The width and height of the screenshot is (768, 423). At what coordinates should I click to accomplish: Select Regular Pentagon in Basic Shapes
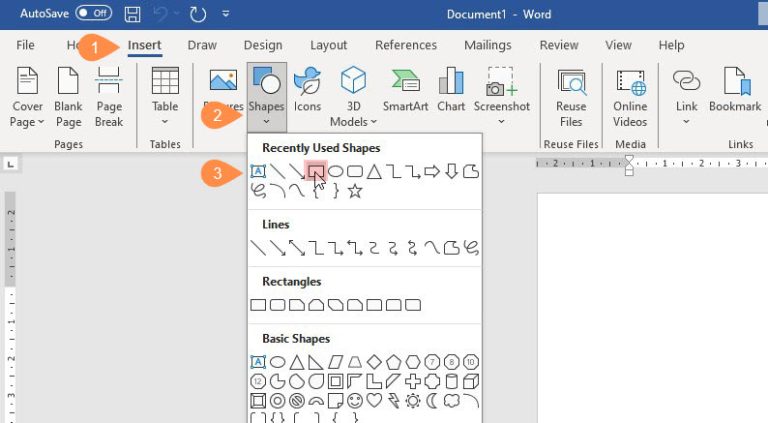pyautogui.click(x=393, y=362)
